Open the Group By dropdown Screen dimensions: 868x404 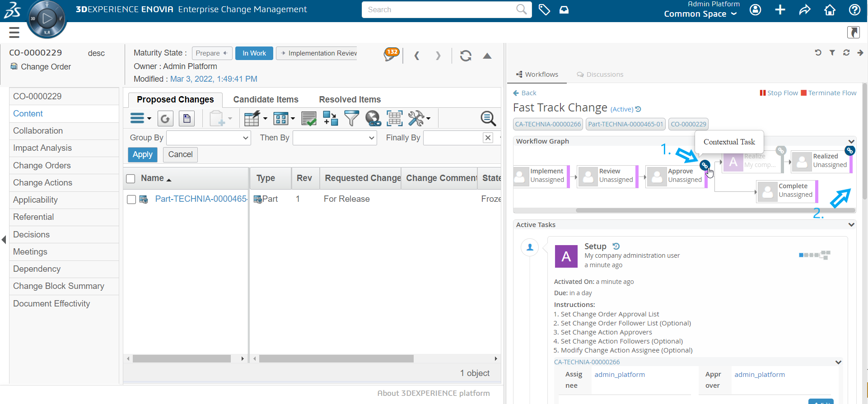209,138
